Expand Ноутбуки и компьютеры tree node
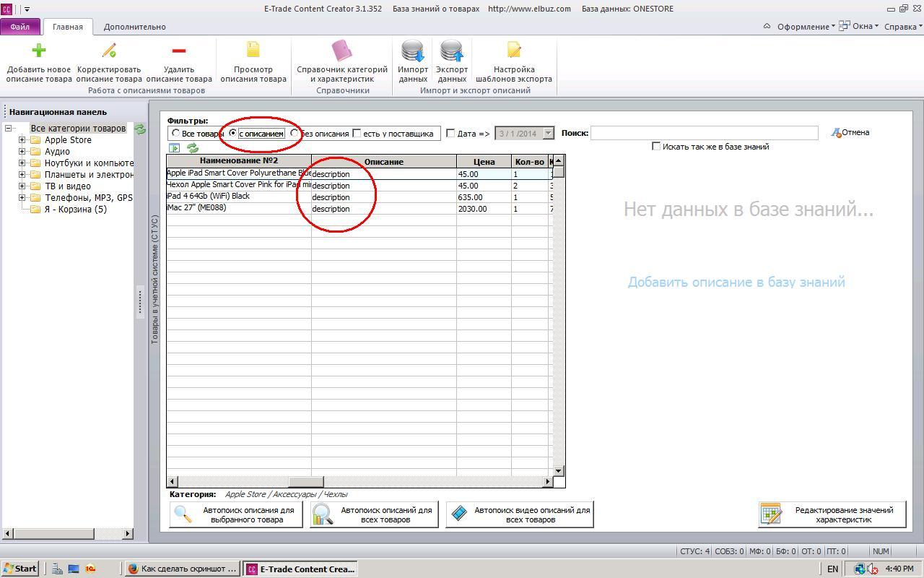 click(x=22, y=163)
